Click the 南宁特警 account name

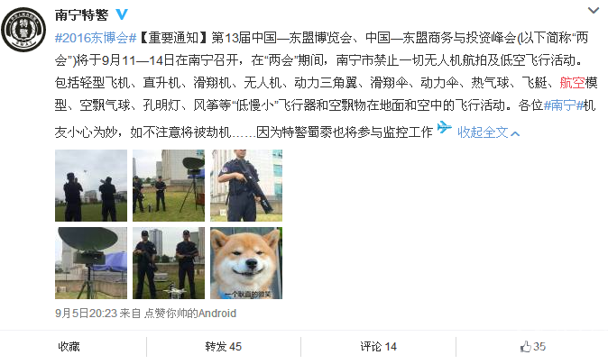(x=81, y=15)
